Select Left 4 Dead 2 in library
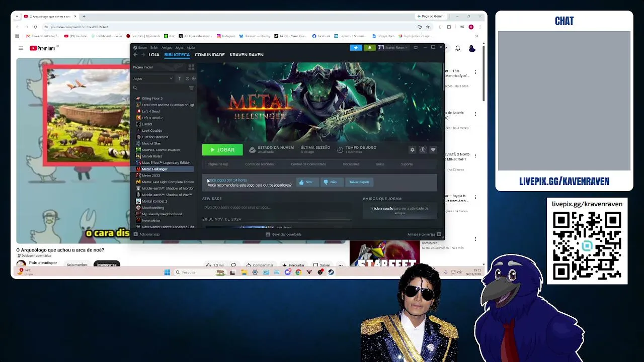 [x=152, y=118]
